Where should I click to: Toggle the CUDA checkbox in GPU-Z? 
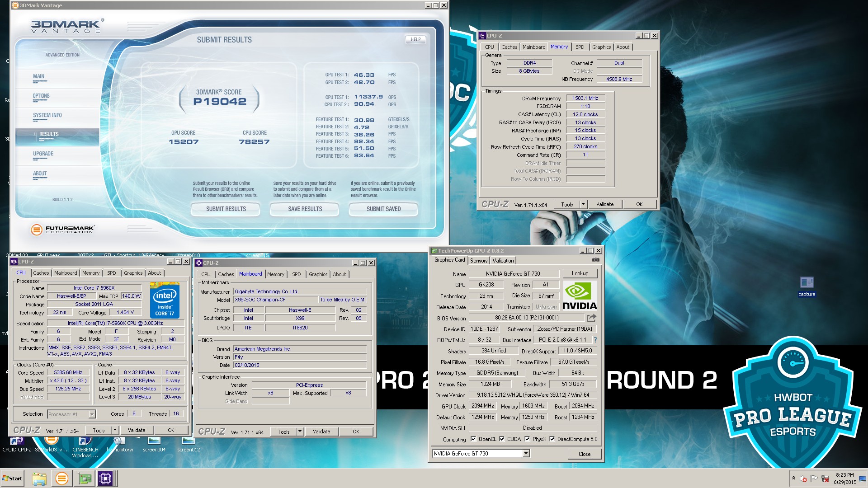pyautogui.click(x=502, y=439)
